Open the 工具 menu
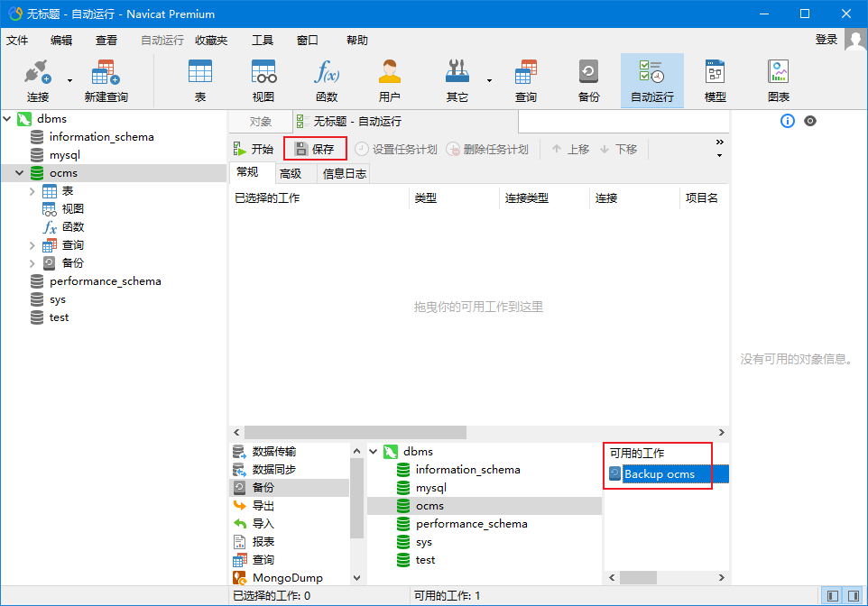Viewport: 868px width, 606px height. tap(262, 40)
